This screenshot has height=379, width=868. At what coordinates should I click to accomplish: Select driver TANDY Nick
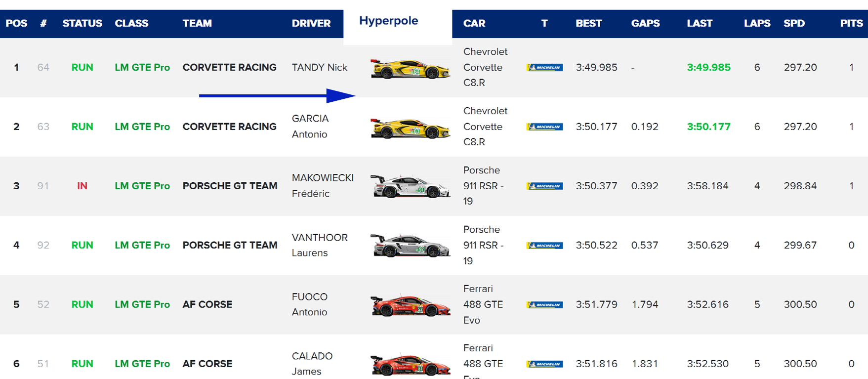point(319,67)
